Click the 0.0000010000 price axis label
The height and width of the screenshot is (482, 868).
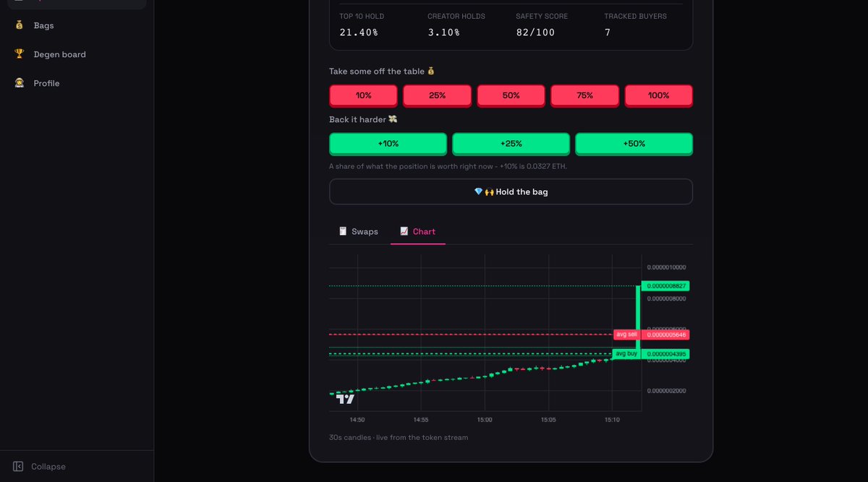tap(666, 267)
